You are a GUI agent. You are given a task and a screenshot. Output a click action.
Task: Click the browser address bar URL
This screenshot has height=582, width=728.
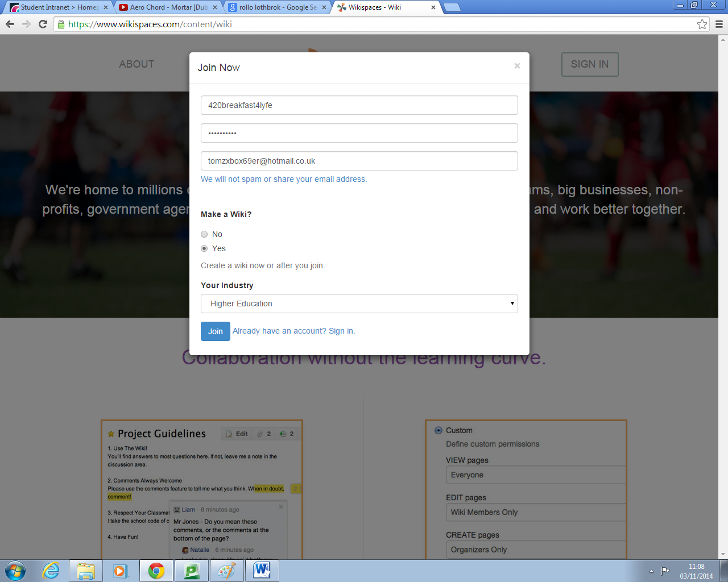coord(150,24)
